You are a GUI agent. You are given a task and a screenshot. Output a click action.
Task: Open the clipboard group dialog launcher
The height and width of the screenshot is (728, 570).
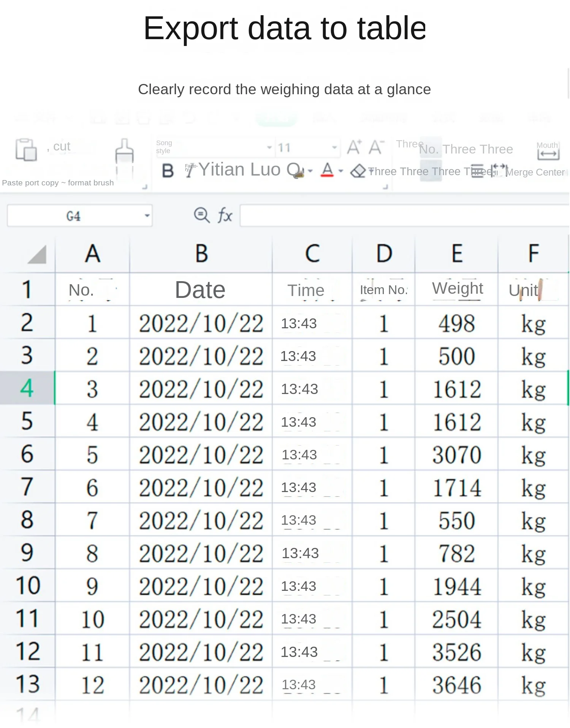pos(145,187)
